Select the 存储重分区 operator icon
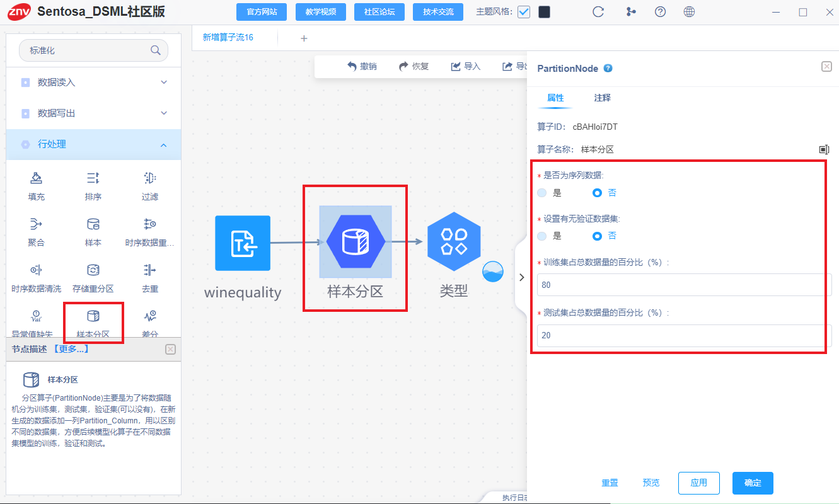Screen dimensions: 839x504 pyautogui.click(x=93, y=270)
